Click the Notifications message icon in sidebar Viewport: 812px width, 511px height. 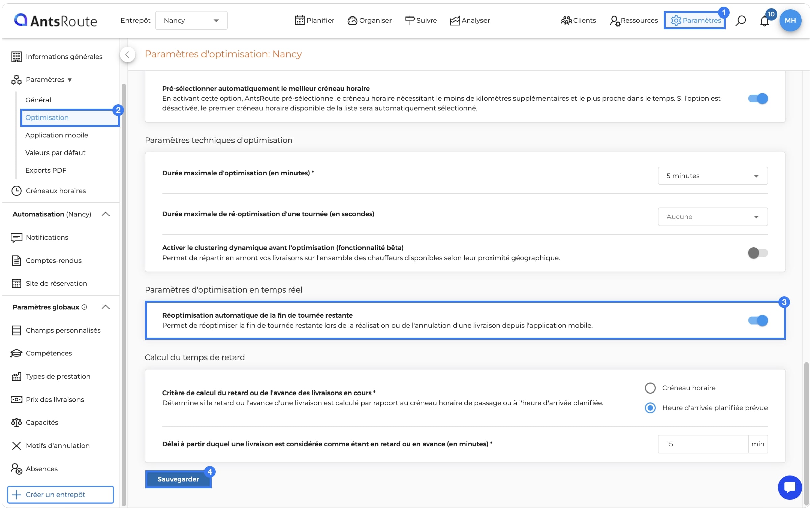pos(16,237)
